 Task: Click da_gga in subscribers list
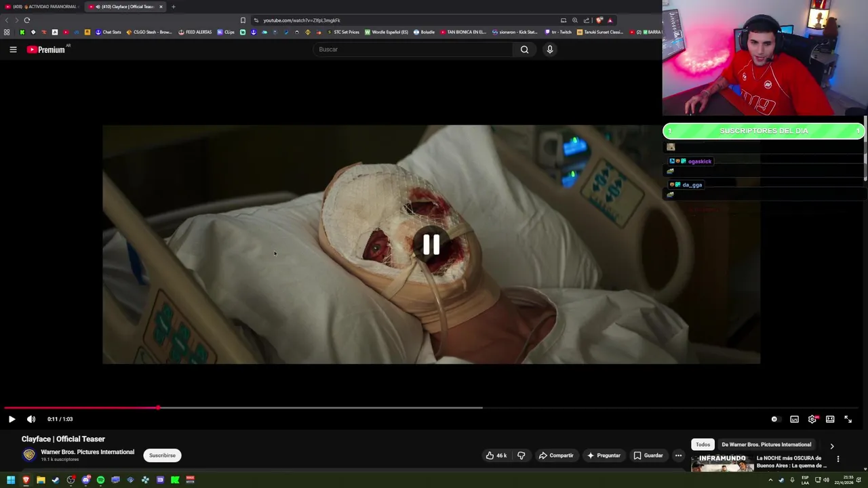pos(692,185)
